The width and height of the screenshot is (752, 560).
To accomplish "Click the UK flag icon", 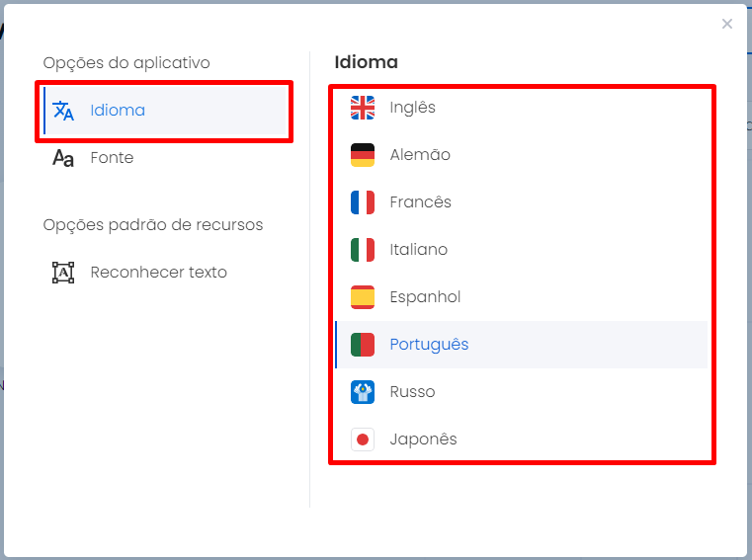I will (x=363, y=108).
